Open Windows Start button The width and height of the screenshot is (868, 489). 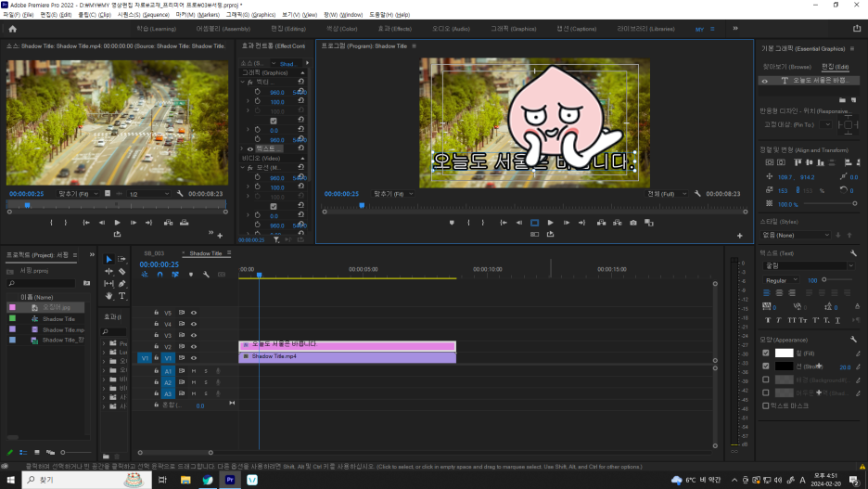(10, 480)
